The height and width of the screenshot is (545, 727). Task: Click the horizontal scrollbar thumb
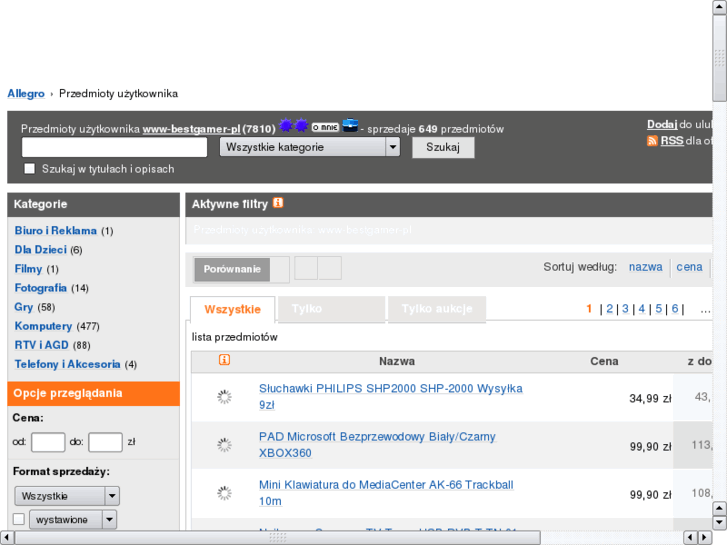(278, 538)
